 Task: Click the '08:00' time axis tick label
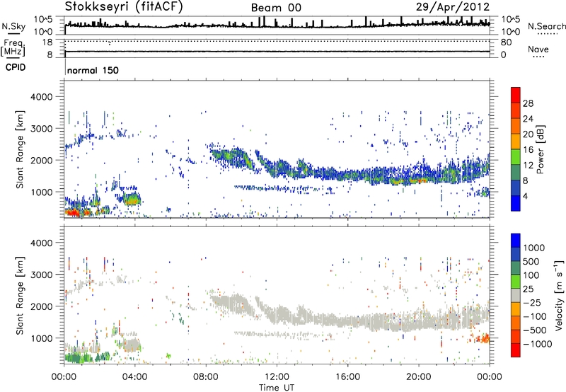206,377
